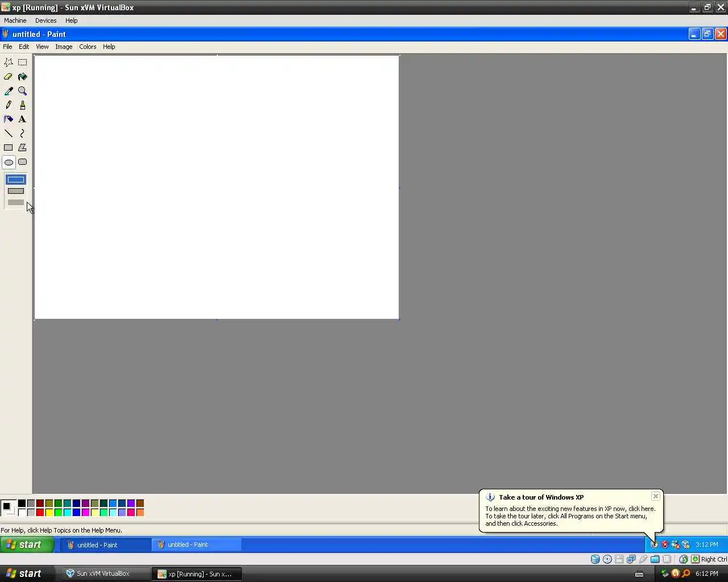The image size is (728, 582).
Task: Select the Curve tool
Action: [23, 134]
